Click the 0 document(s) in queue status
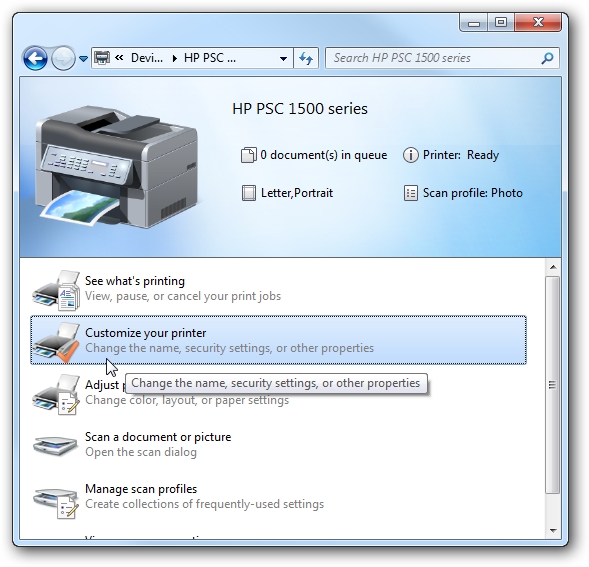The image size is (589, 567). click(314, 155)
